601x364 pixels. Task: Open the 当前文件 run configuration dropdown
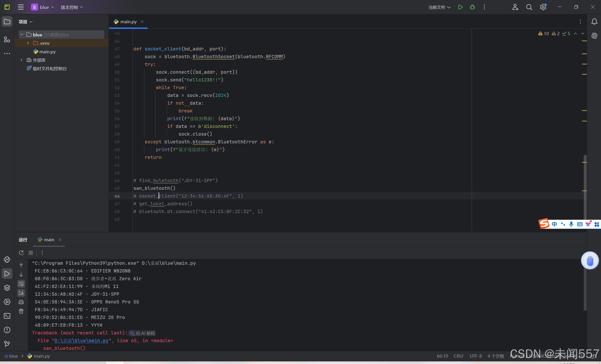[439, 7]
